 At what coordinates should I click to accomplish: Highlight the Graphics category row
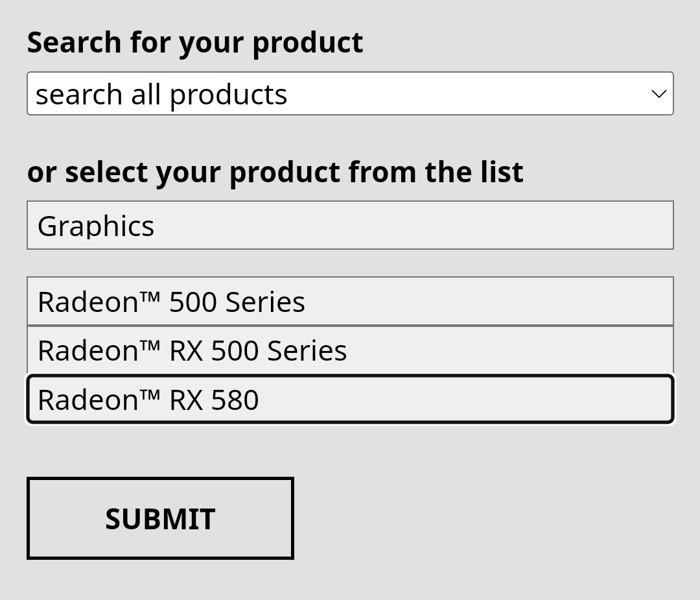(350, 225)
